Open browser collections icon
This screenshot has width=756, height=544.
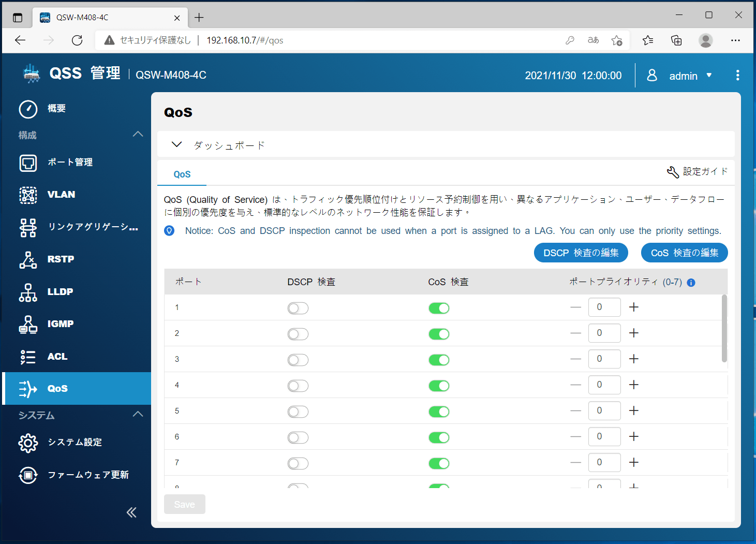coord(676,40)
